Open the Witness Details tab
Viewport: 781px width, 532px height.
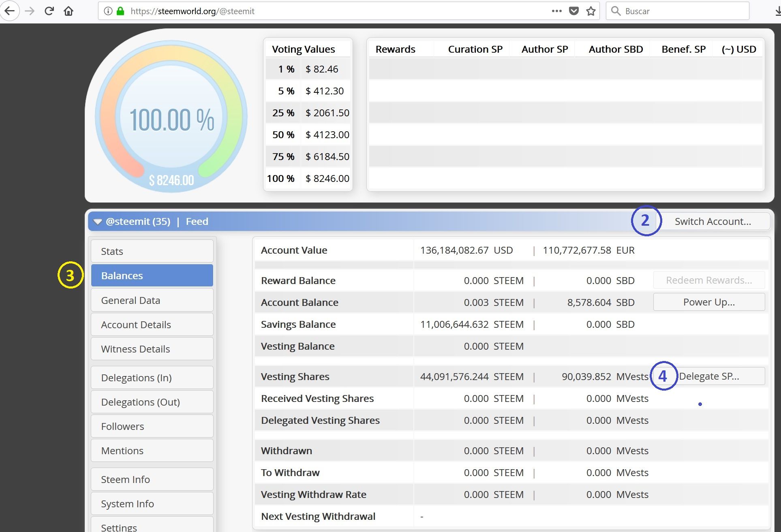click(152, 349)
